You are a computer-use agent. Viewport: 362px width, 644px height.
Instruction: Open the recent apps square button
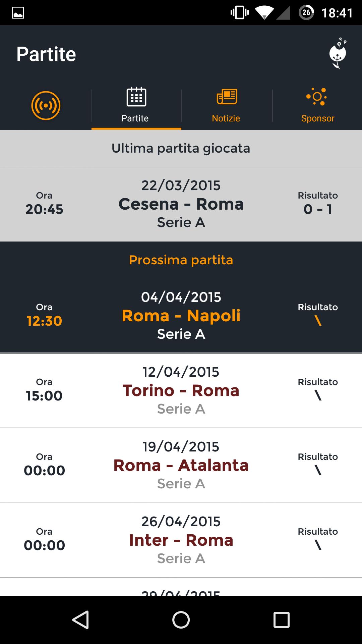click(x=281, y=620)
